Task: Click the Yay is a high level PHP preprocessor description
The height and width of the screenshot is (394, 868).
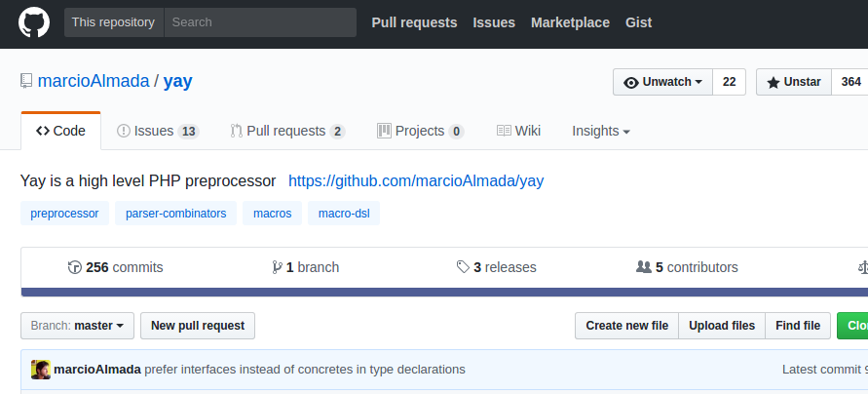Action: (148, 181)
